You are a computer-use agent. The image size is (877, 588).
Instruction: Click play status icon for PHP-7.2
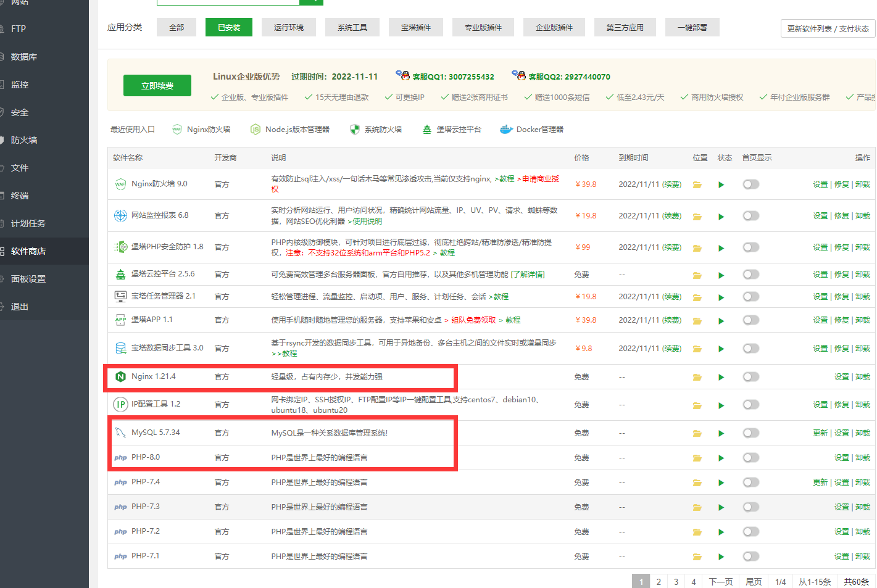[x=721, y=532]
